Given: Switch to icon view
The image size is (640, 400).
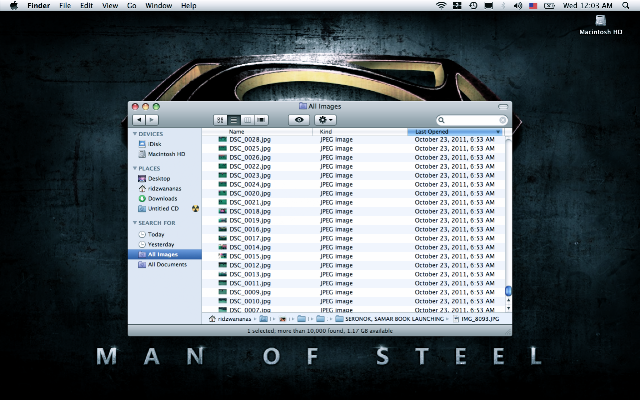Looking at the screenshot, I should tap(220, 120).
